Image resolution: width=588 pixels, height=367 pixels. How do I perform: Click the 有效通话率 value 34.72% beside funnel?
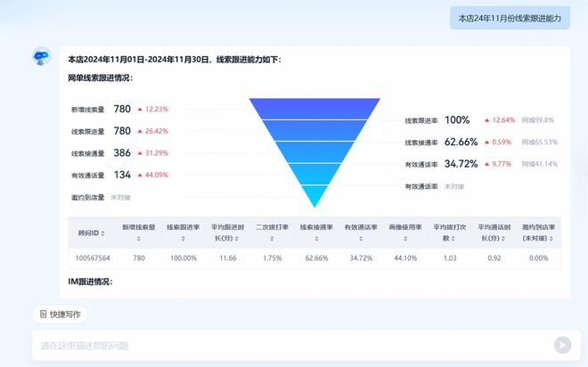tap(461, 164)
